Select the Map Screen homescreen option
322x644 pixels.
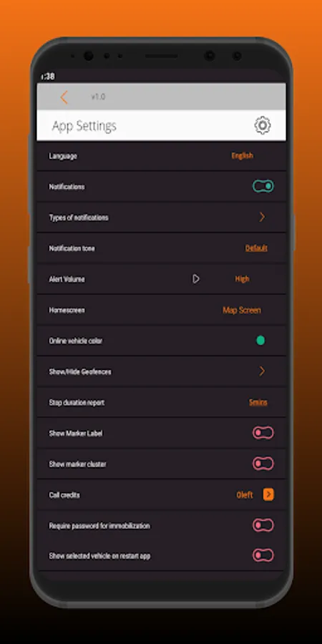pos(242,310)
